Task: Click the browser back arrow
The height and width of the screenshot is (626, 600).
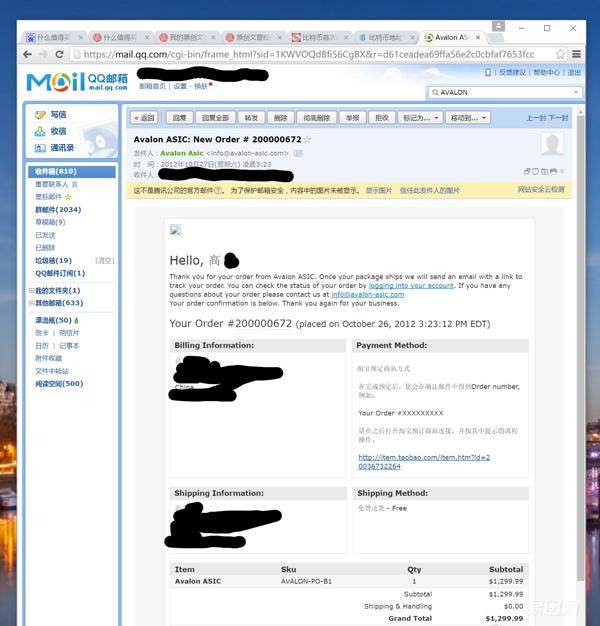Action: (28, 54)
